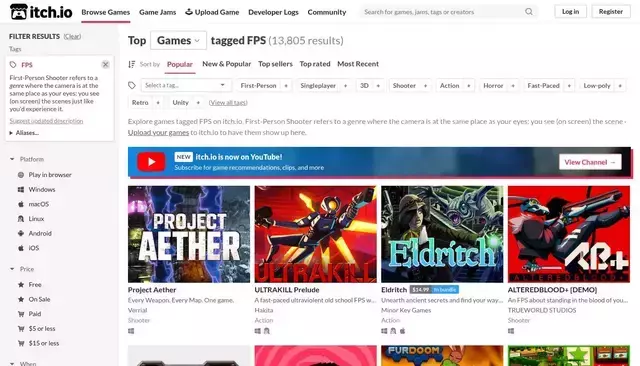640x366 pixels.
Task: Open the ALTEREDBLOOD+ demo thumbnail
Action: point(569,234)
